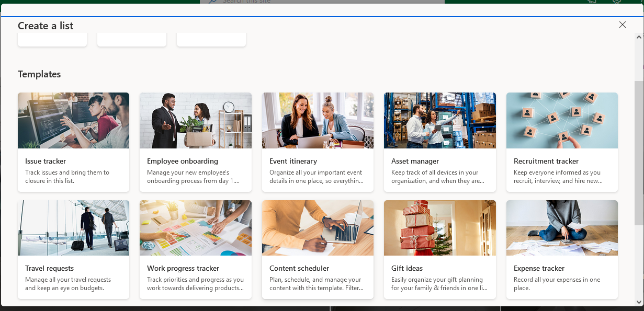Click the scrollbar down arrow in dialog
This screenshot has height=311, width=644.
coord(638,302)
